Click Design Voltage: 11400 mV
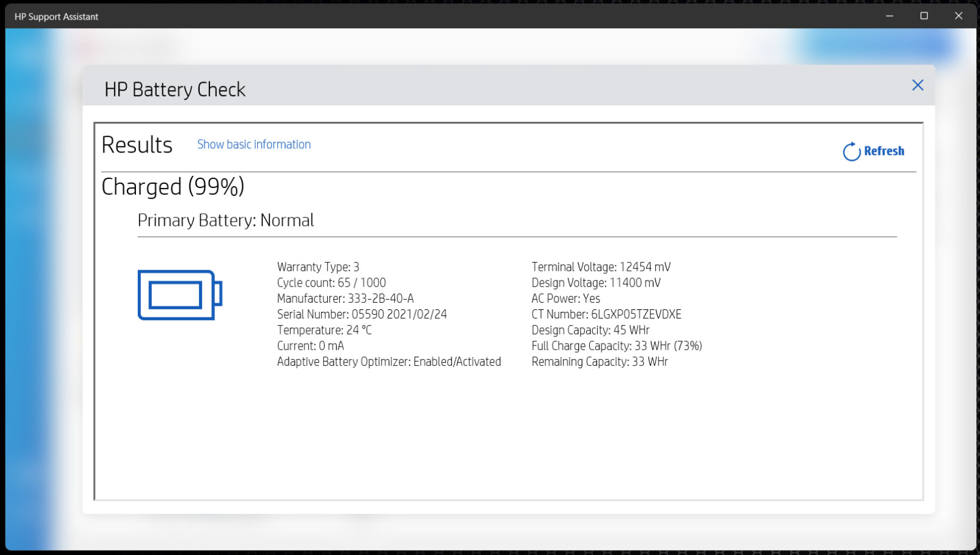The width and height of the screenshot is (980, 555). [x=596, y=283]
